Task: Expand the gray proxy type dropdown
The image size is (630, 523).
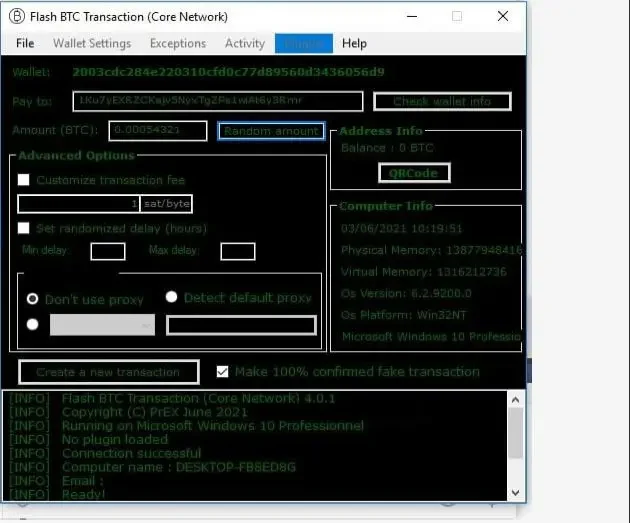Action: coord(102,325)
